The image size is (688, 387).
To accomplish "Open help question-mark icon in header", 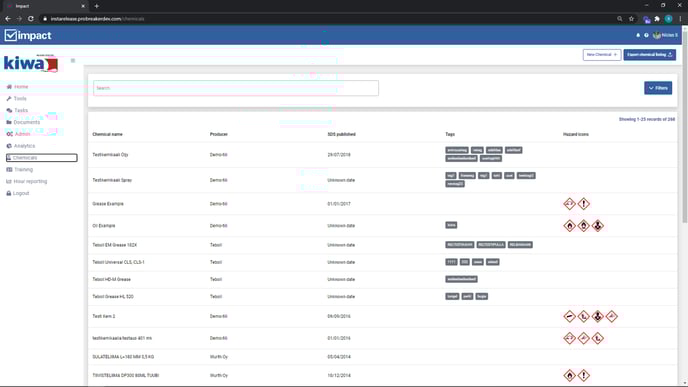I will [646, 35].
